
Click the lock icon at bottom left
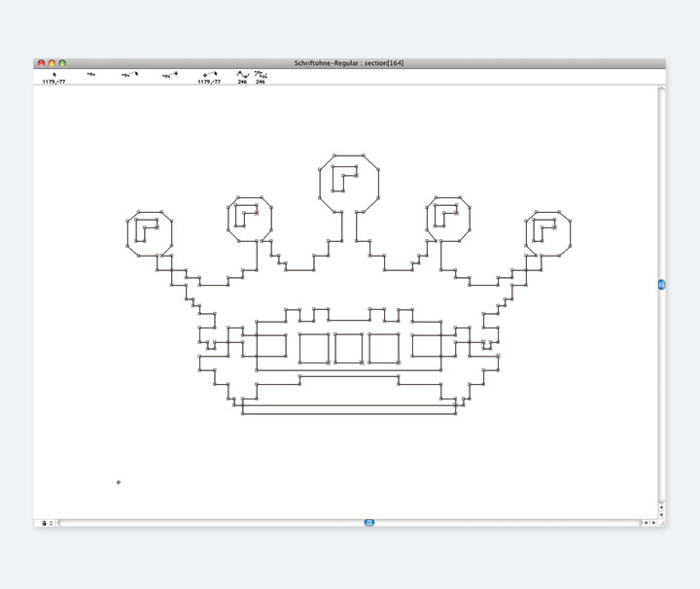point(44,523)
